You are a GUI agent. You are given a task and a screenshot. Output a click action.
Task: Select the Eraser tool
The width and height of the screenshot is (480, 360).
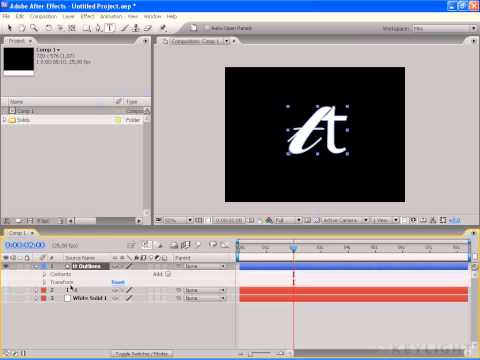pos(148,28)
